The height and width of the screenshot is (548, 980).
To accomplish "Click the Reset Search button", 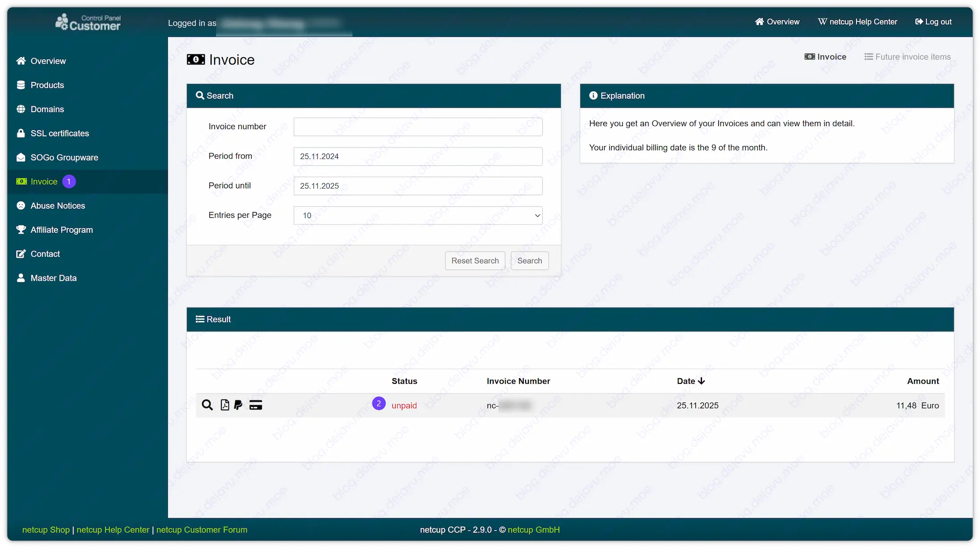I will point(475,260).
